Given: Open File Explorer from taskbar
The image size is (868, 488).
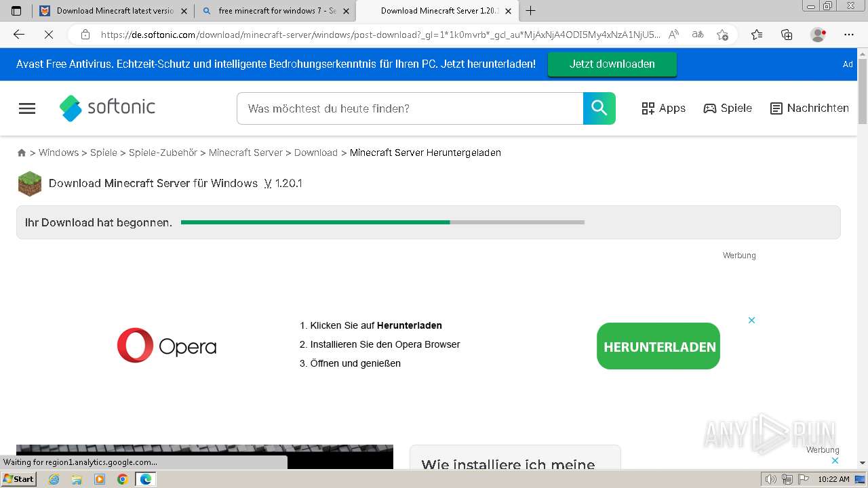Looking at the screenshot, I should click(77, 479).
